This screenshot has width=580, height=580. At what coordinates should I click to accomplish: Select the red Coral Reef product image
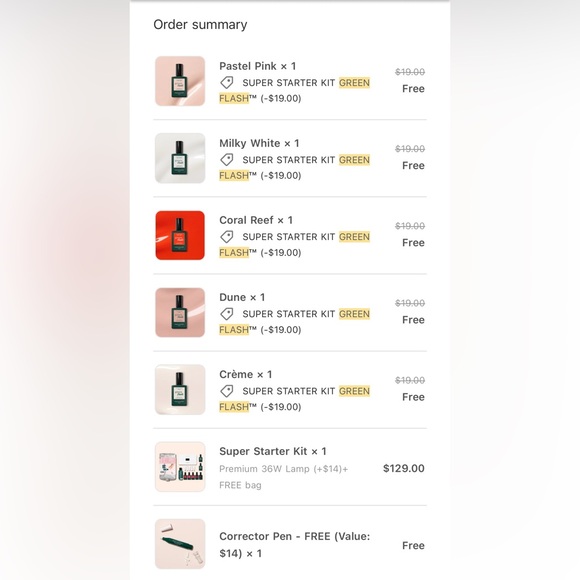pyautogui.click(x=180, y=235)
